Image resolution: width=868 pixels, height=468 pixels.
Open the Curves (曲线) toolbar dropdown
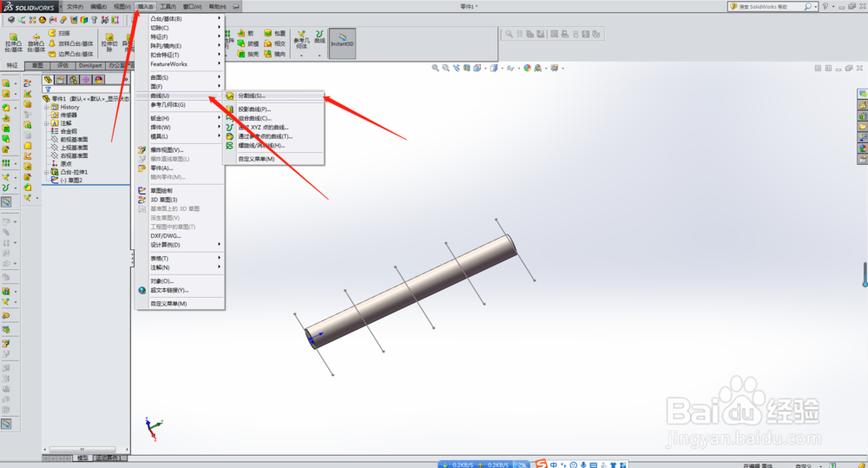319,56
